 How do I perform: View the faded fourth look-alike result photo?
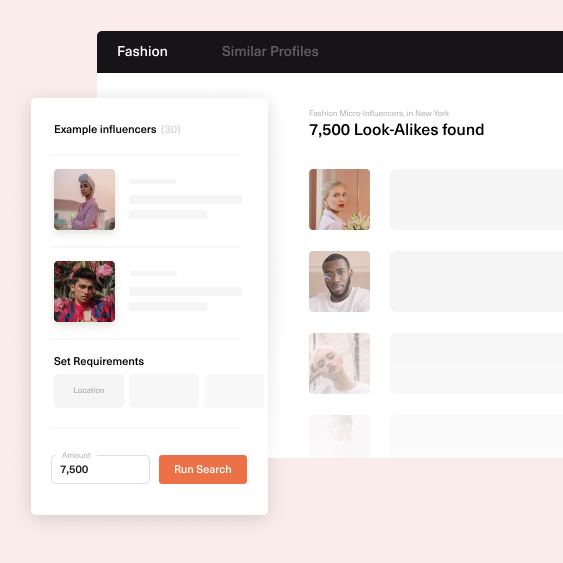(x=339, y=436)
